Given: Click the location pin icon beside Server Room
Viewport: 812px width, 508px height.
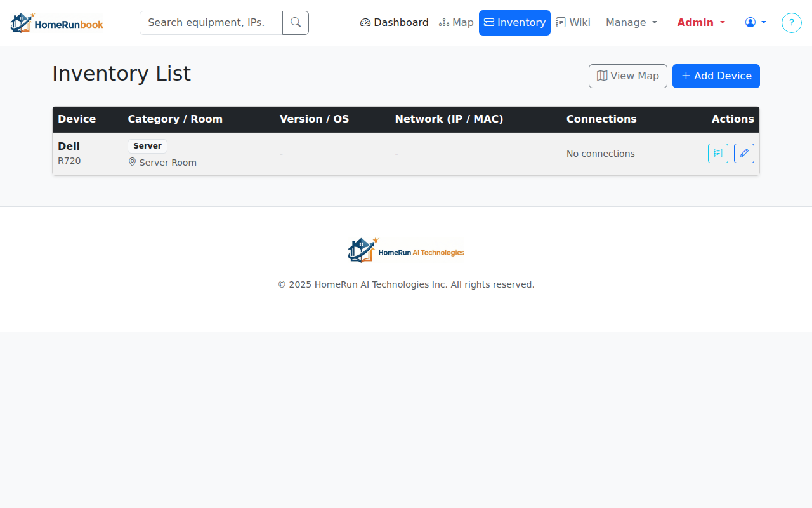Looking at the screenshot, I should (131, 162).
